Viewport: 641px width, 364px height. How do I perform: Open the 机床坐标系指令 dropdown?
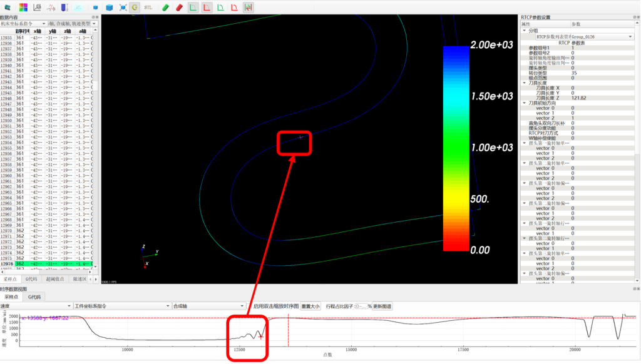(23, 24)
